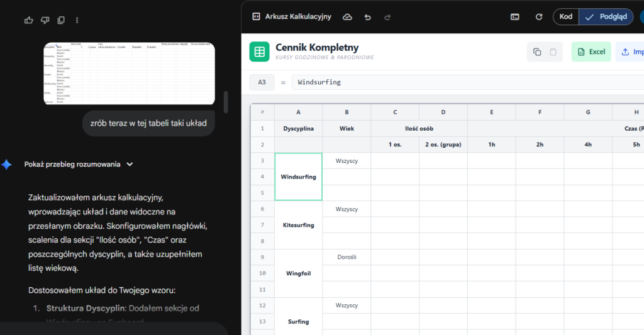Click the redo arrow icon

point(387,17)
